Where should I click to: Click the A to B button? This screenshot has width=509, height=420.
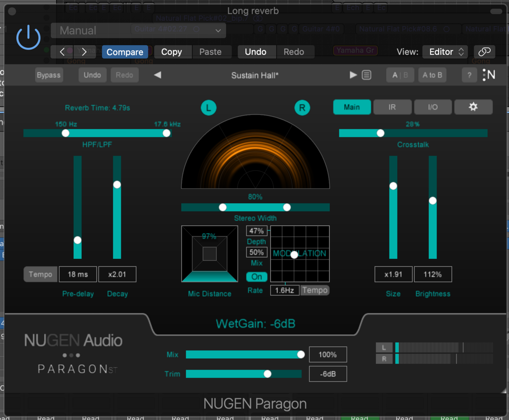(432, 75)
